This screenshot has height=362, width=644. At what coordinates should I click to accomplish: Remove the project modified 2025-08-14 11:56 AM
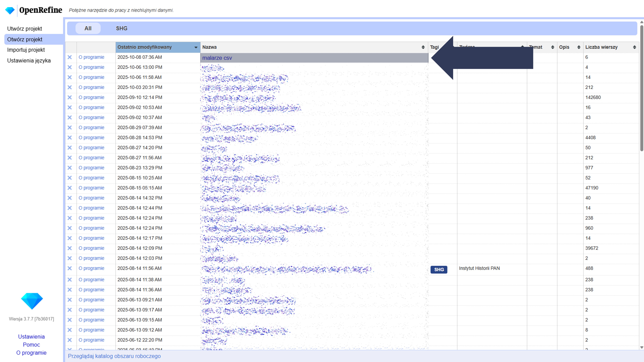[70, 268]
